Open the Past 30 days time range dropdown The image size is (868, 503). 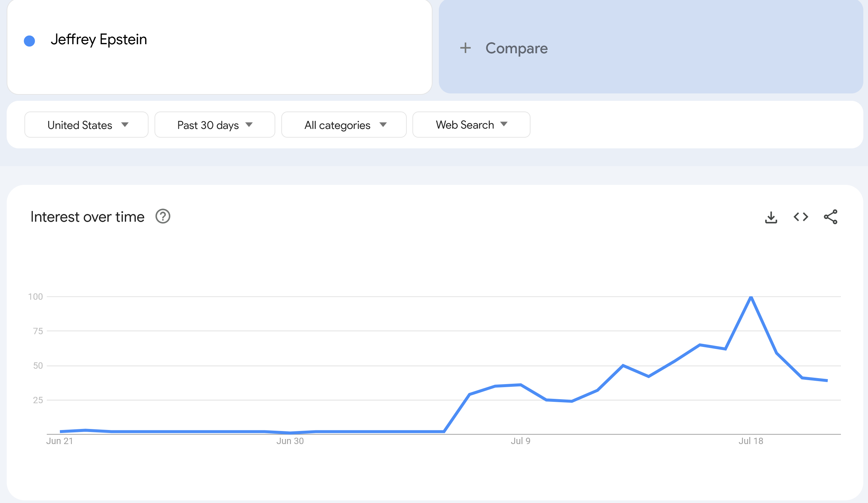tap(215, 125)
